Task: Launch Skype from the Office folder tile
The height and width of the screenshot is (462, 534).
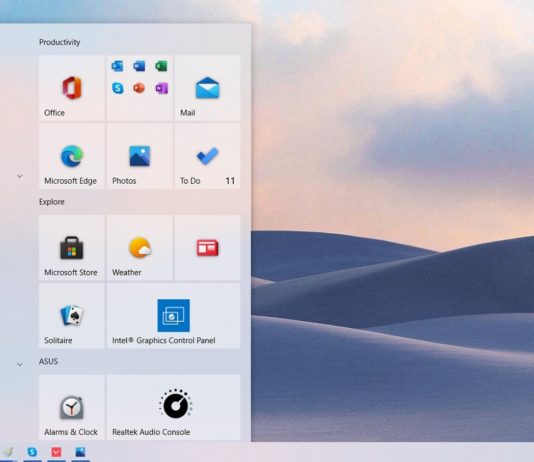Action: pyautogui.click(x=117, y=88)
